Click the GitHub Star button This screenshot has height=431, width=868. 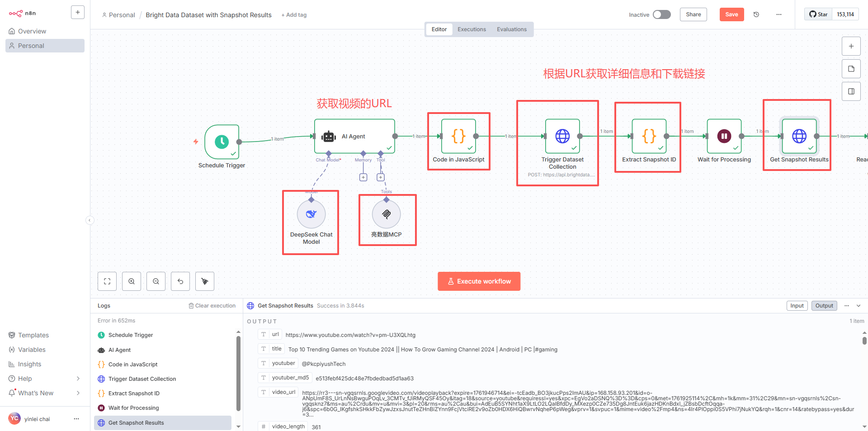click(x=818, y=14)
